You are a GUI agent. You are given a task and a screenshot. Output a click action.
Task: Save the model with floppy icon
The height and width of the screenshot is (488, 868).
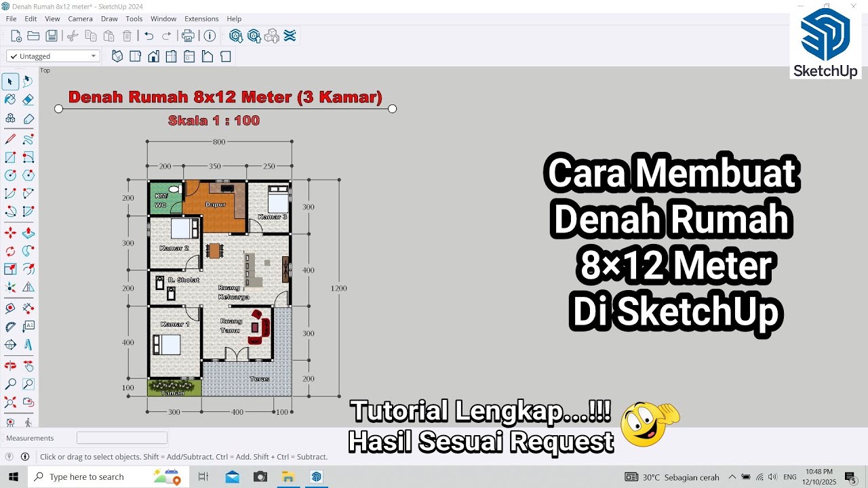(x=52, y=36)
